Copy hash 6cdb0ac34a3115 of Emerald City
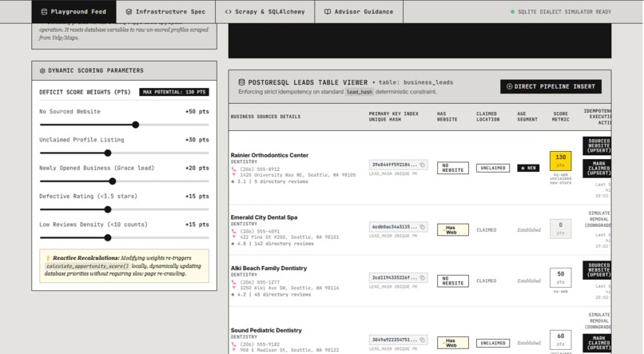Screen dimensions: 644x354 tap(422, 227)
